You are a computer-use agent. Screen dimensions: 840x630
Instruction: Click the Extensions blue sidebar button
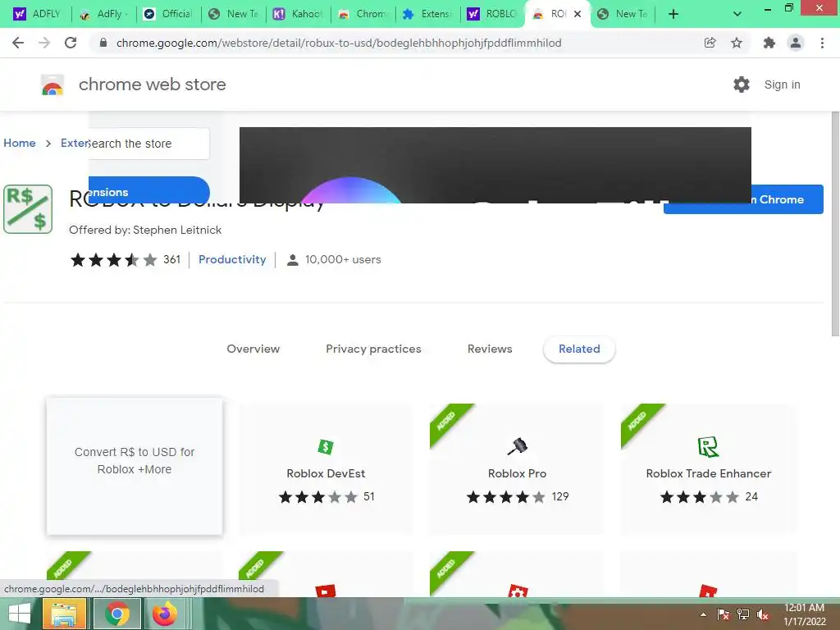[x=149, y=190]
